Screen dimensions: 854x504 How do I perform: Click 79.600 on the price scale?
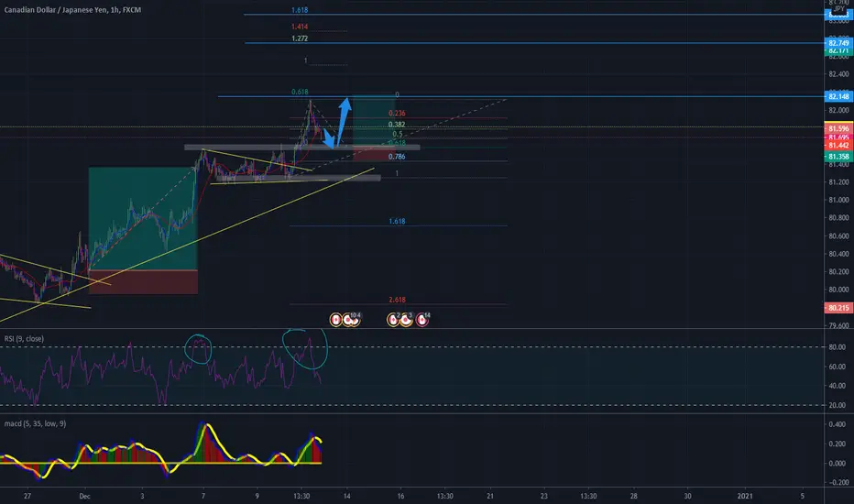point(838,326)
